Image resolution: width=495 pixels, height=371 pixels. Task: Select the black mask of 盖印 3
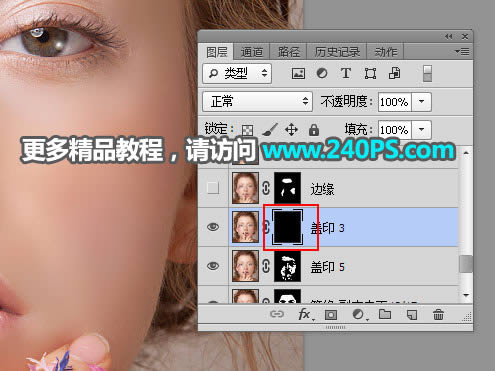[287, 227]
